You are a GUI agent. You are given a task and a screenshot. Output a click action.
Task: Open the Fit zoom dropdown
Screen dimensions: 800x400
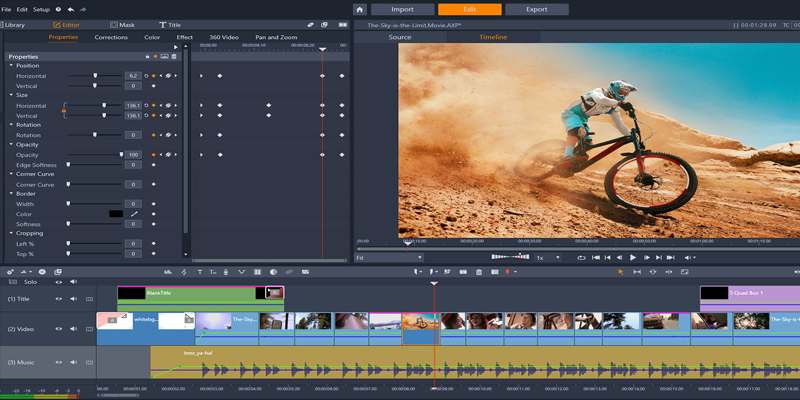389,257
